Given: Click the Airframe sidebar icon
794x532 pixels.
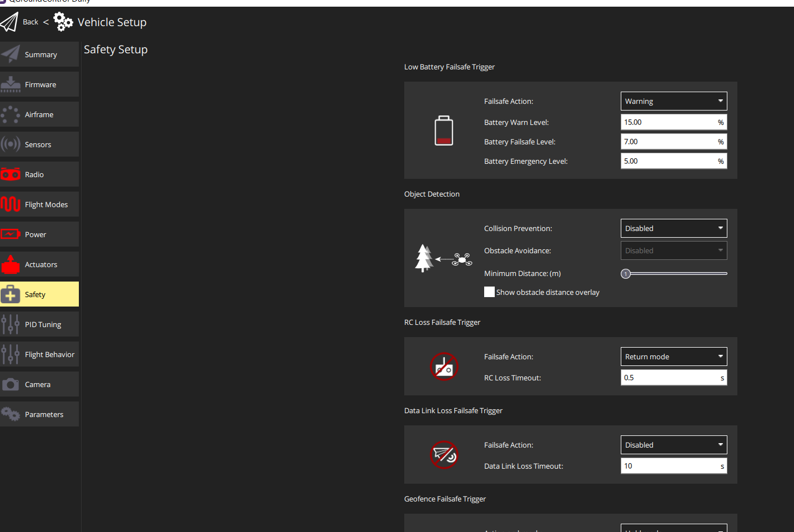Looking at the screenshot, I should [x=11, y=114].
